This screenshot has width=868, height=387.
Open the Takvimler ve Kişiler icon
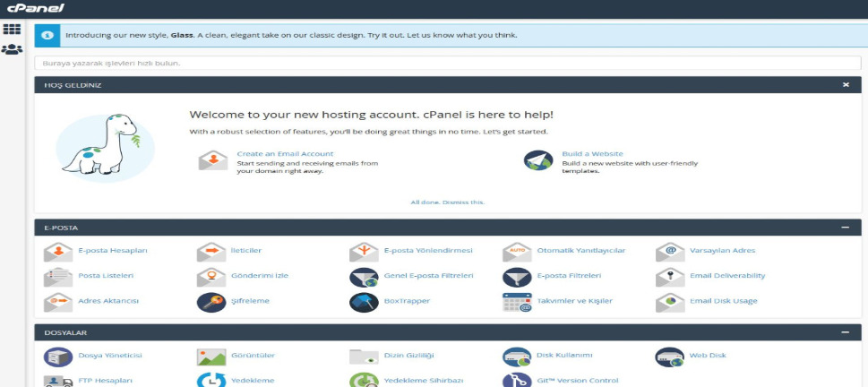[517, 302]
